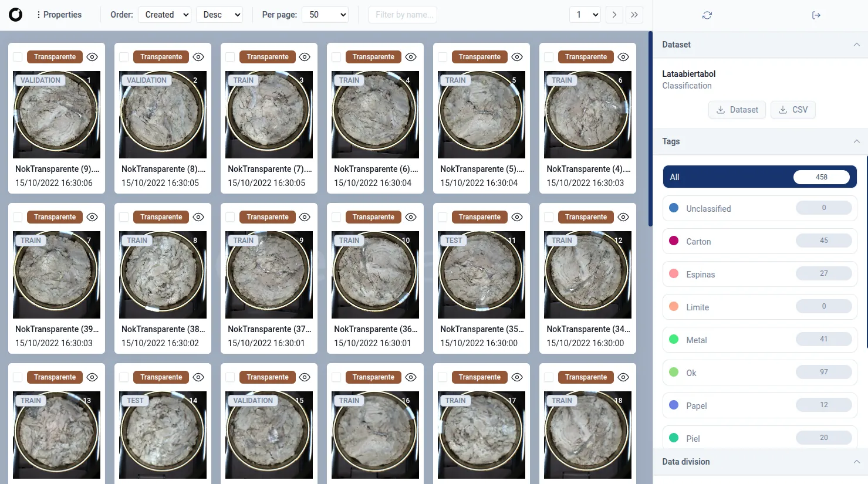Open the Properties menu
The image size is (868, 484).
59,15
